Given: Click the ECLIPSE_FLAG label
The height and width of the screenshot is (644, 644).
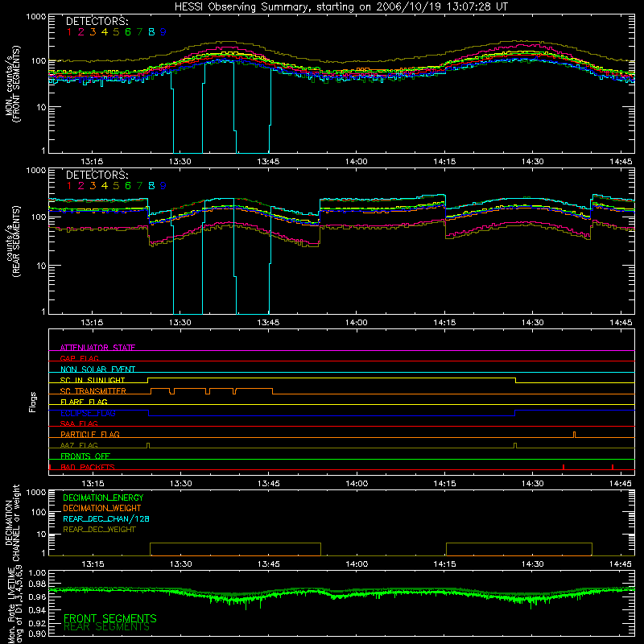Looking at the screenshot, I should coord(88,413).
